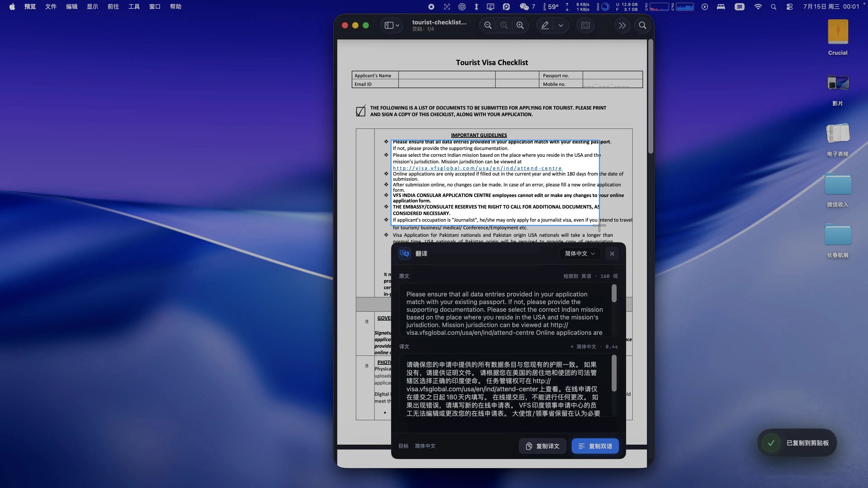Change target language 简体中文 dropdown
This screenshot has height=488, width=868.
pos(580,253)
